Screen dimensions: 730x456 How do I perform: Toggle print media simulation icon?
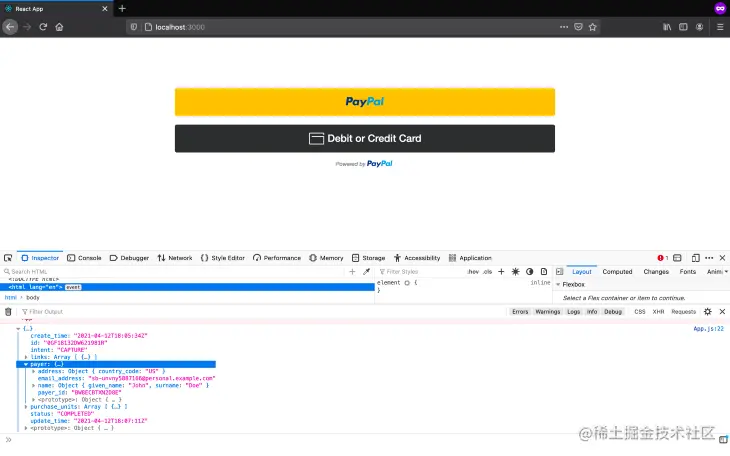(x=544, y=272)
